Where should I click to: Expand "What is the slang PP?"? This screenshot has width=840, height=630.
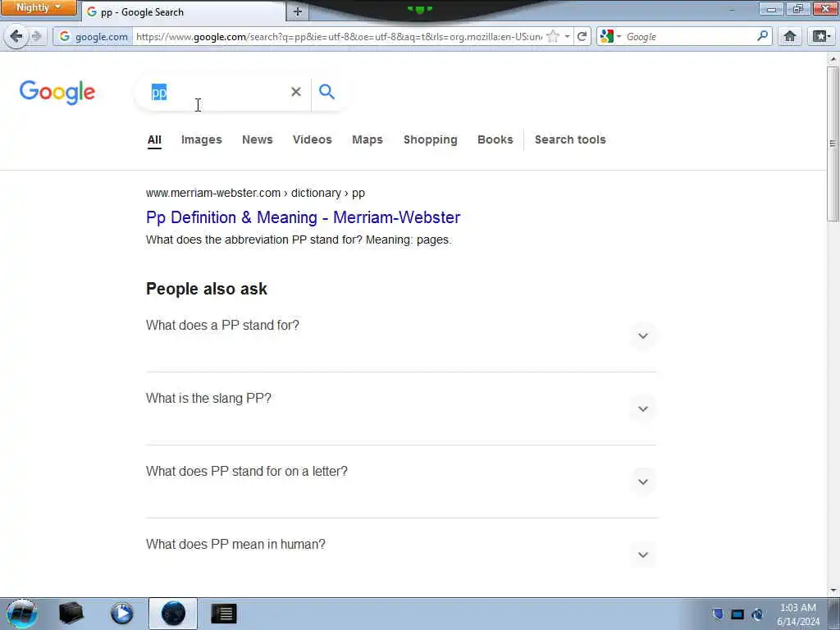tap(643, 409)
